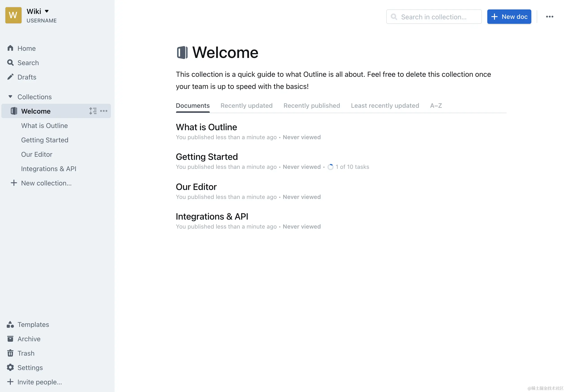565x392 pixels.
Task: Click the New doc button
Action: [509, 17]
